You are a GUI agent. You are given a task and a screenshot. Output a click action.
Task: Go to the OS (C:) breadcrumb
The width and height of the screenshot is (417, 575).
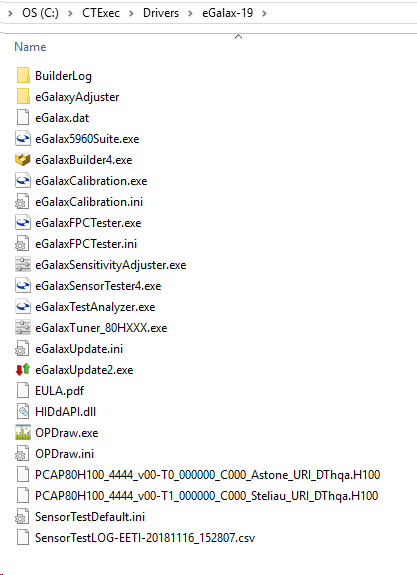[x=40, y=13]
